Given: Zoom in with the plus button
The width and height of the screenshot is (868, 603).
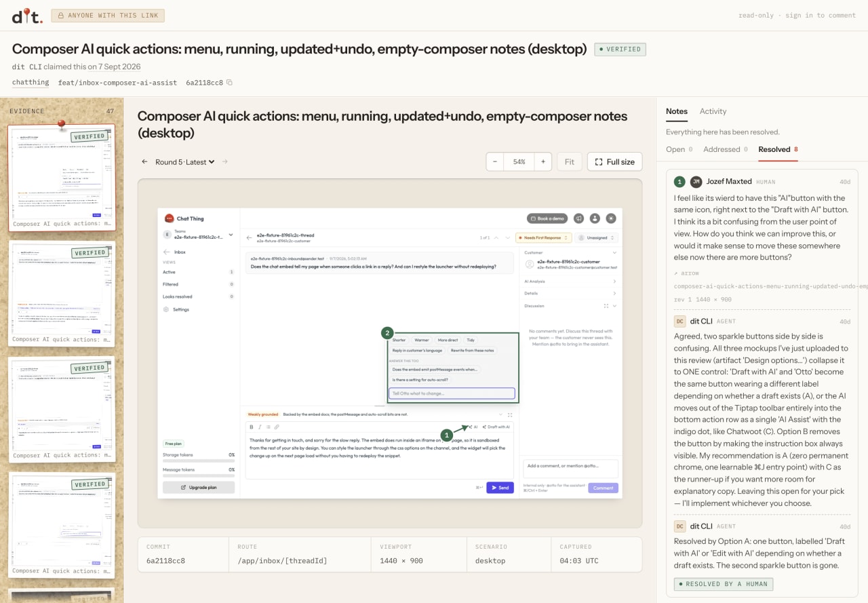Looking at the screenshot, I should click(x=542, y=162).
